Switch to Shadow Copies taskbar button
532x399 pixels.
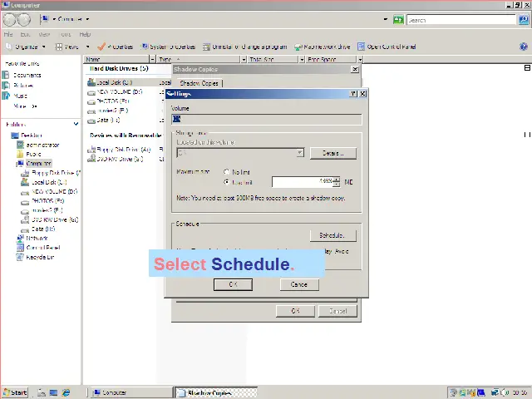pyautogui.click(x=216, y=392)
